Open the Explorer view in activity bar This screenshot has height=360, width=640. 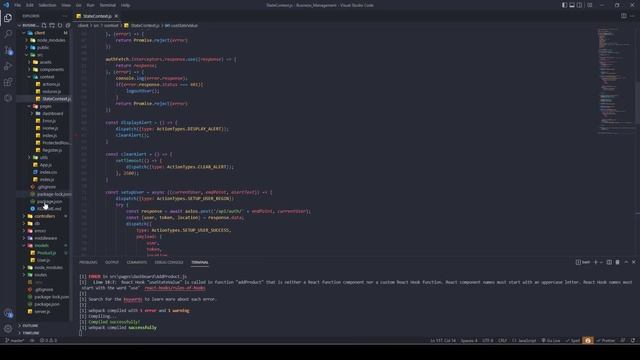pos(8,18)
